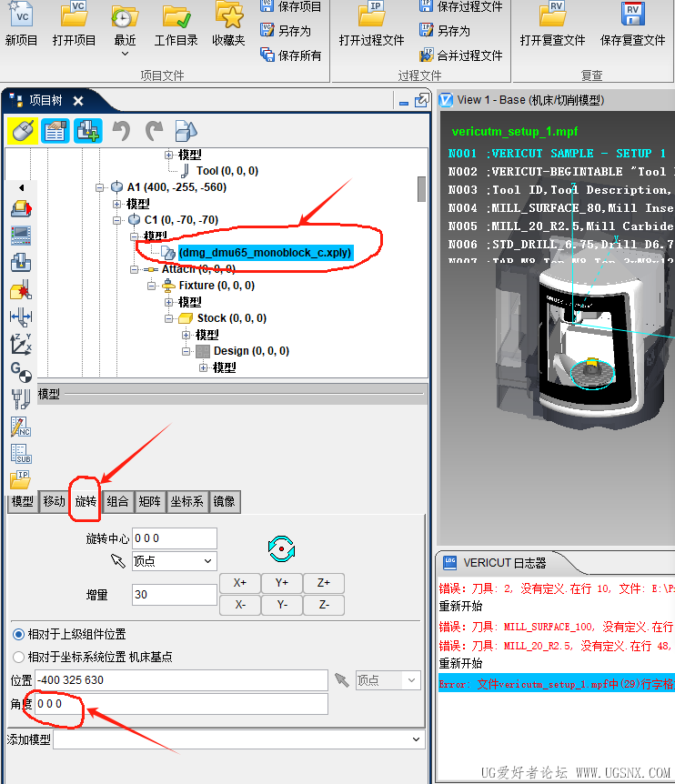Screen dimensions: 675x784
Task: Click 保存所有 save all
Action: click(290, 55)
